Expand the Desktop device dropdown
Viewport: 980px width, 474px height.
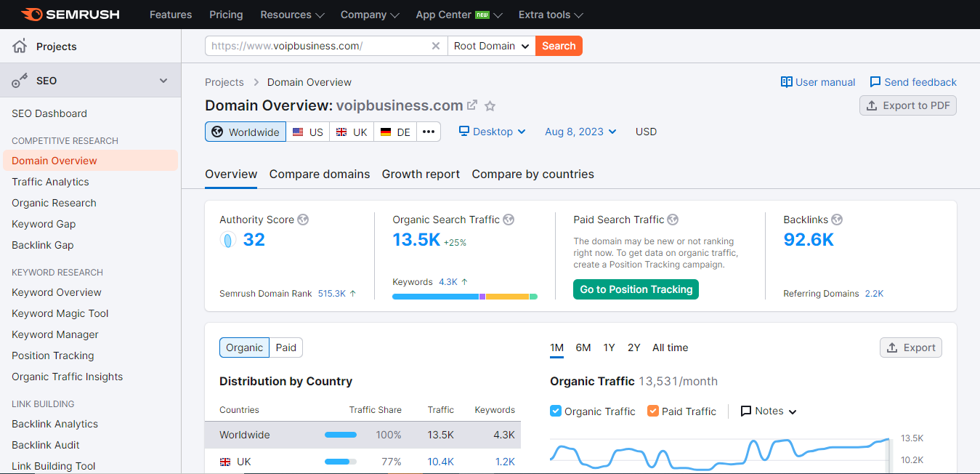coord(493,132)
